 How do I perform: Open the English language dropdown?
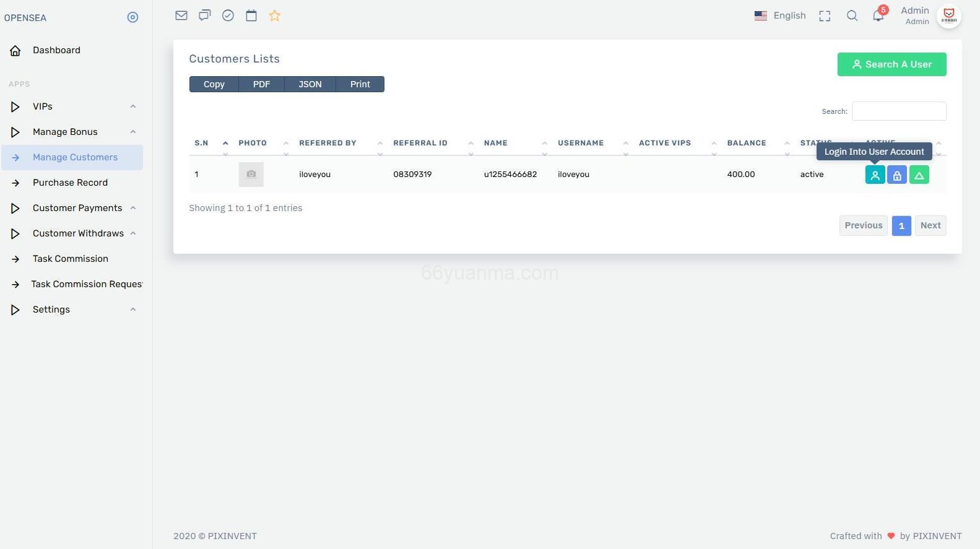click(780, 15)
